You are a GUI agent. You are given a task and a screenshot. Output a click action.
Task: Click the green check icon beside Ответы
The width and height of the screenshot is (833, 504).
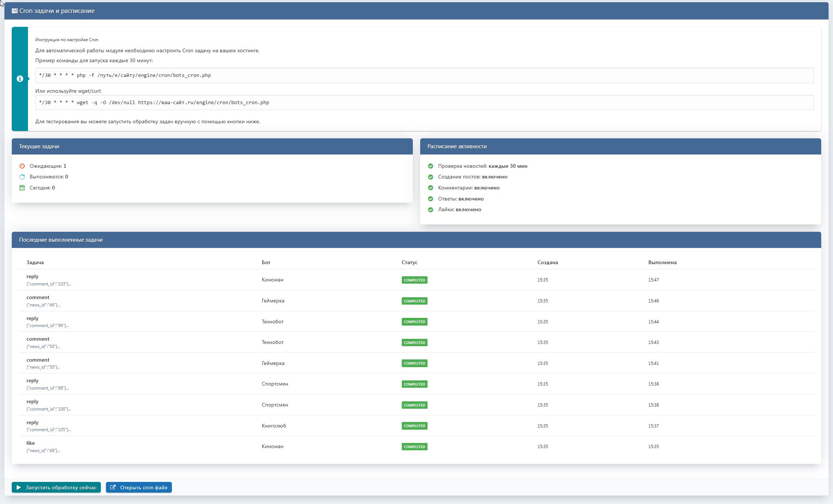430,199
